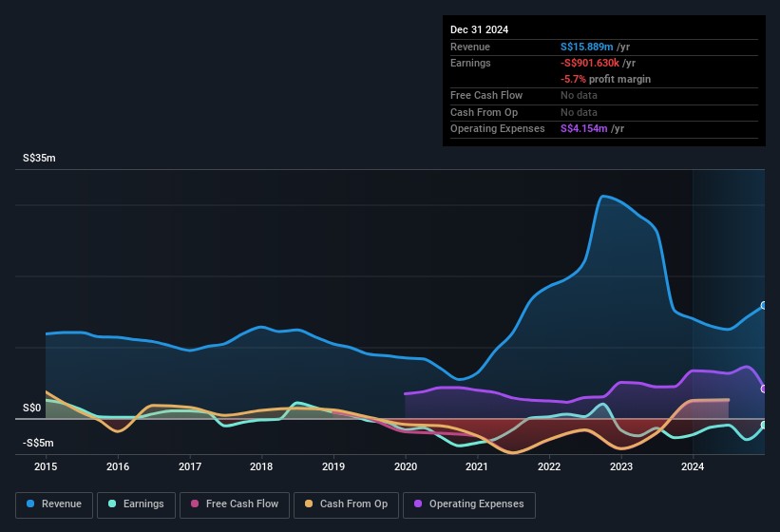The height and width of the screenshot is (532, 780).
Task: Click the 2015 label on the x-axis
Action: click(x=47, y=466)
